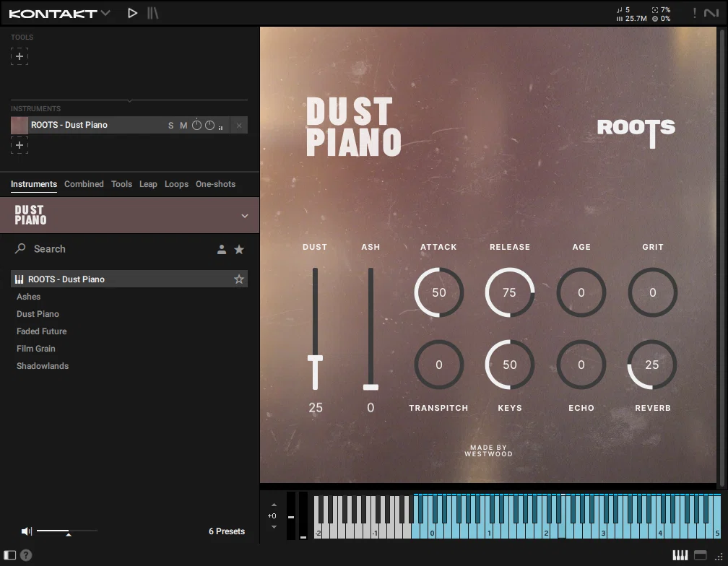Click the instrument level meter icon
Screen dimensions: 728x566
pyautogui.click(x=220, y=127)
